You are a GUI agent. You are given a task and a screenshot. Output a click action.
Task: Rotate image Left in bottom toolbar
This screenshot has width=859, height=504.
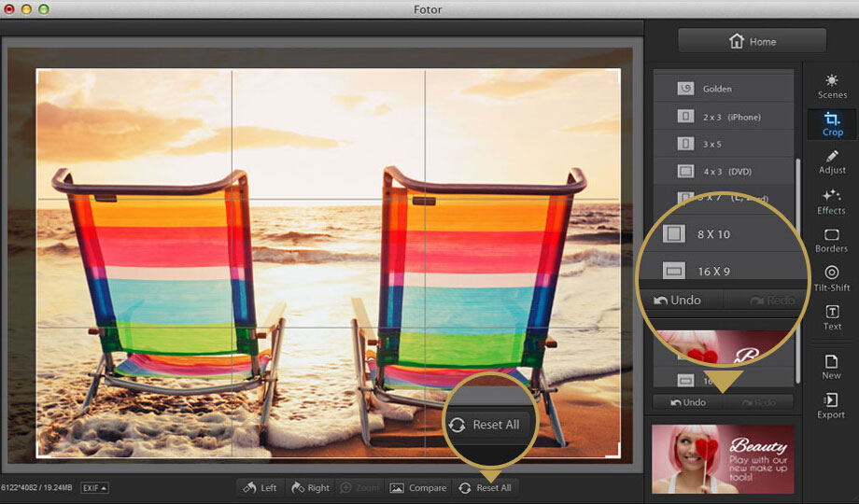point(261,487)
